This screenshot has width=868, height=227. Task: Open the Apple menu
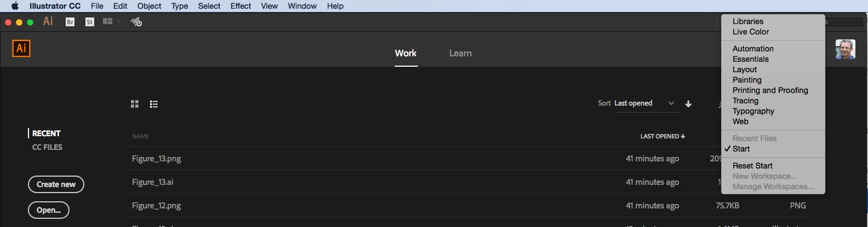[x=15, y=6]
